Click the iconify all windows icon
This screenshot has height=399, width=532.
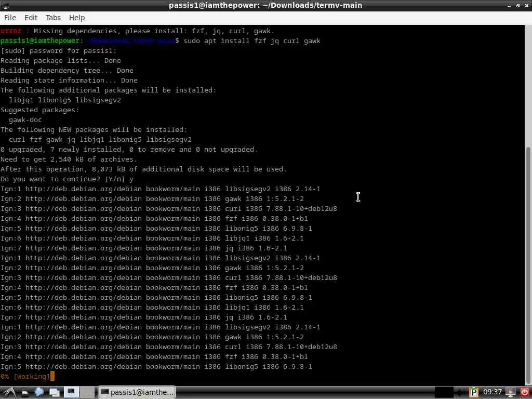55,393
